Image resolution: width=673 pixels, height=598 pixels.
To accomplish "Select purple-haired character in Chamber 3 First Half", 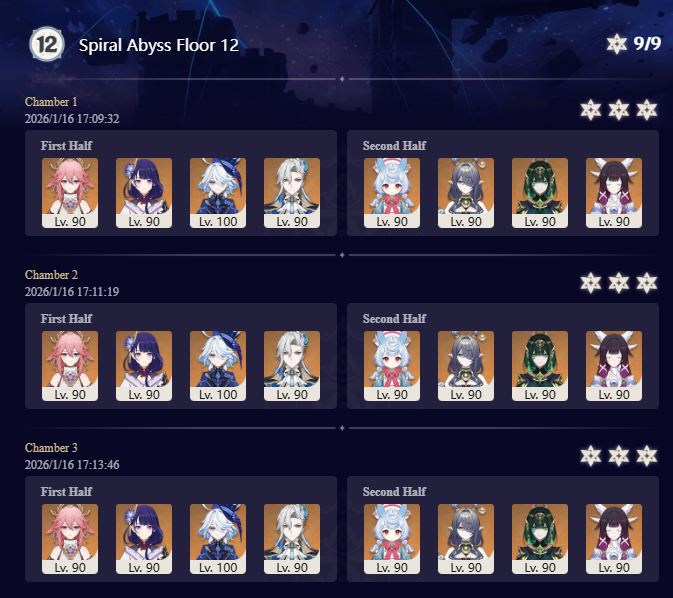I will [144, 539].
